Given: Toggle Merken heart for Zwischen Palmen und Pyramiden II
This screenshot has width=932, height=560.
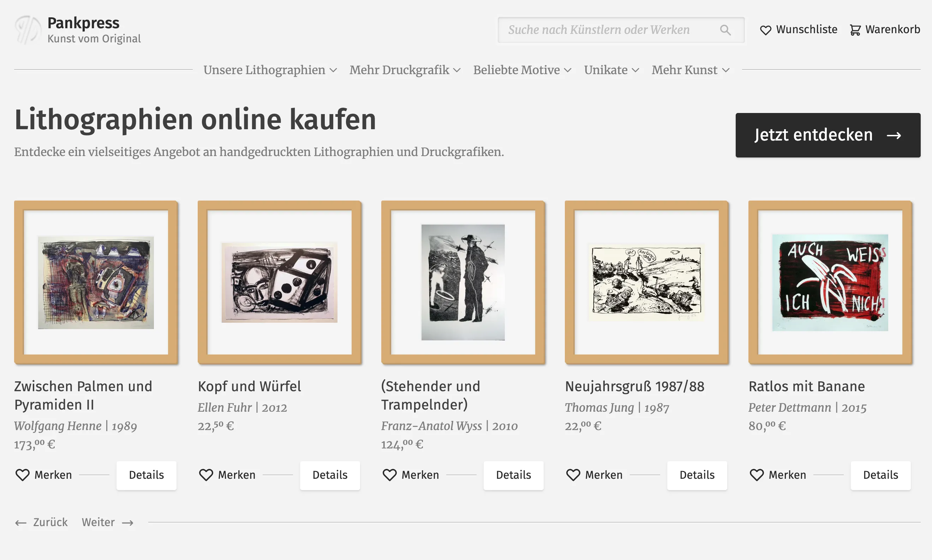Looking at the screenshot, I should [22, 475].
